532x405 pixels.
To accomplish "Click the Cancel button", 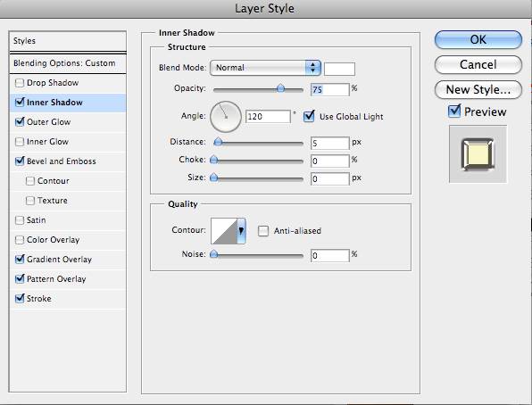I will pos(478,64).
